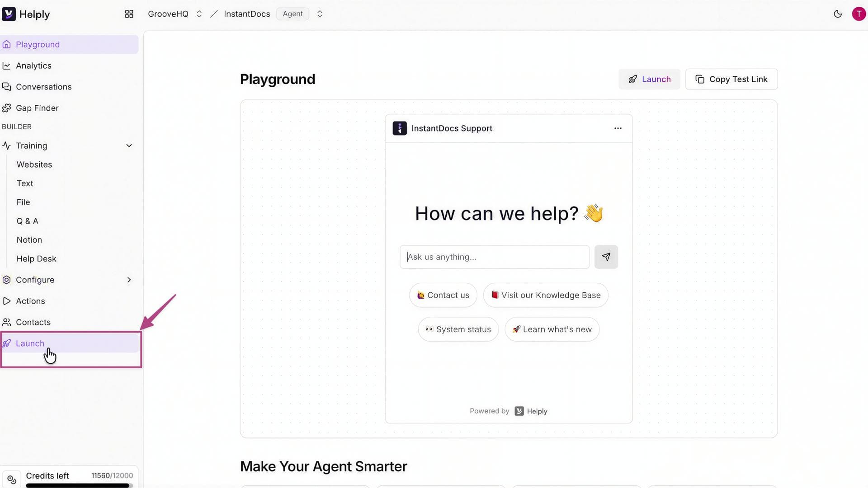
Task: Select the Contacts sidebar icon
Action: click(6, 322)
